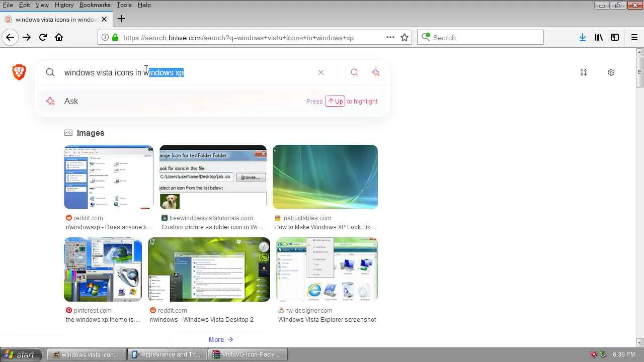
Task: Open the Windows start menu
Action: (x=21, y=354)
